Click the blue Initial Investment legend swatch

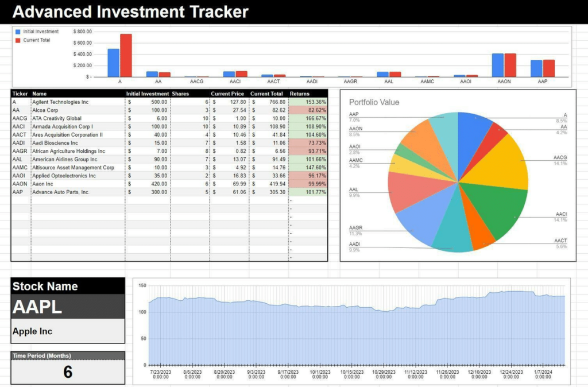[18, 32]
